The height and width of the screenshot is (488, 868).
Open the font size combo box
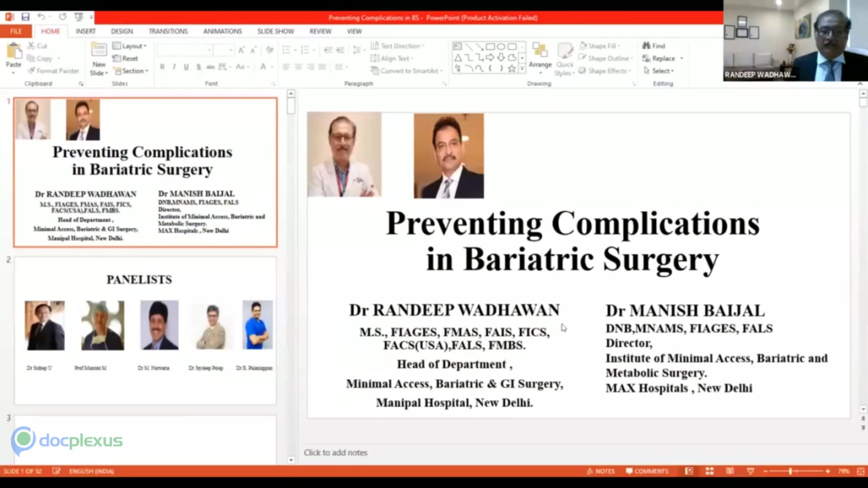(224, 50)
